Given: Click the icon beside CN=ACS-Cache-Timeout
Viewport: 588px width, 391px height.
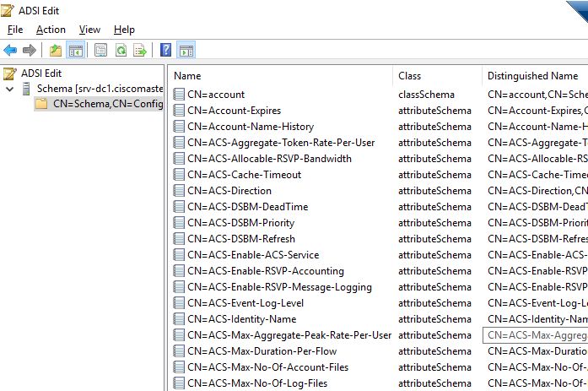Looking at the screenshot, I should (x=179, y=175).
